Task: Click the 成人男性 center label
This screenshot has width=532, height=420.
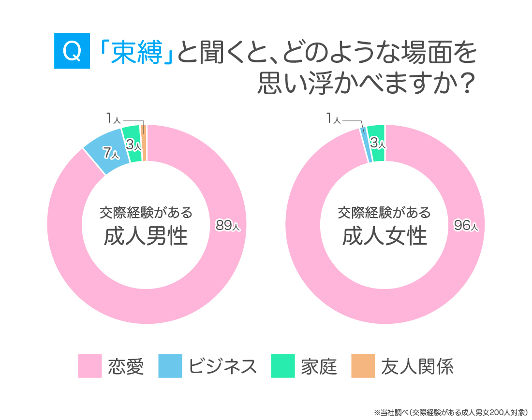Action: click(x=146, y=237)
